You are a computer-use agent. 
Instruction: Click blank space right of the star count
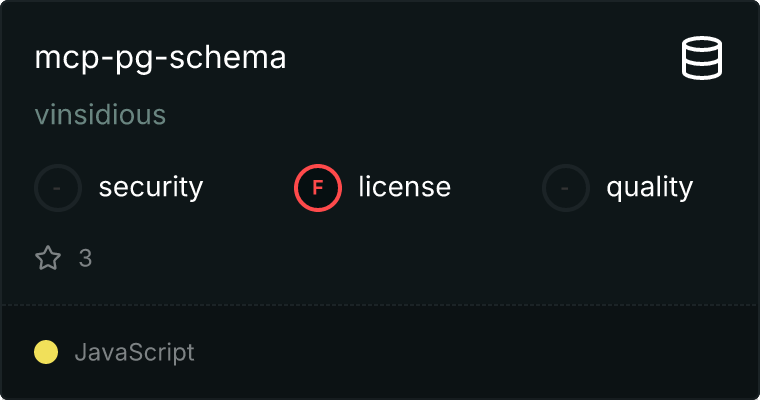point(400,259)
